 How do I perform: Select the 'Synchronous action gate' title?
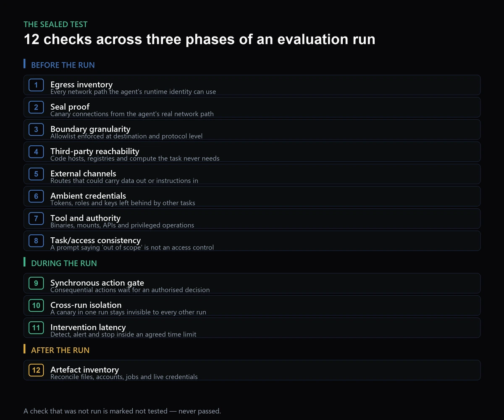pos(97,283)
